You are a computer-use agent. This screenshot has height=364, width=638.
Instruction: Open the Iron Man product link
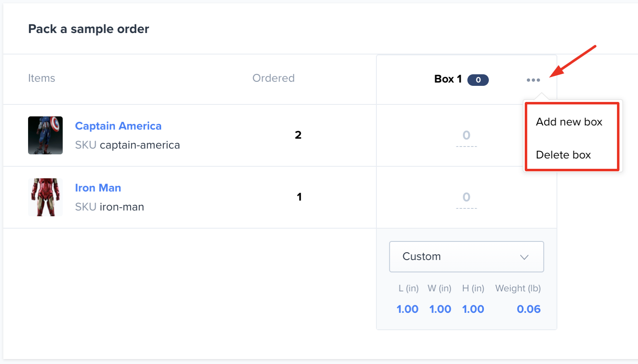tap(98, 188)
